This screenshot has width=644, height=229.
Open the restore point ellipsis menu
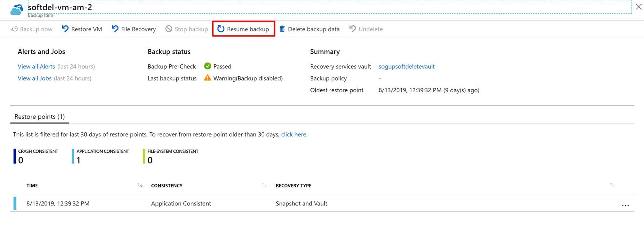pos(625,206)
